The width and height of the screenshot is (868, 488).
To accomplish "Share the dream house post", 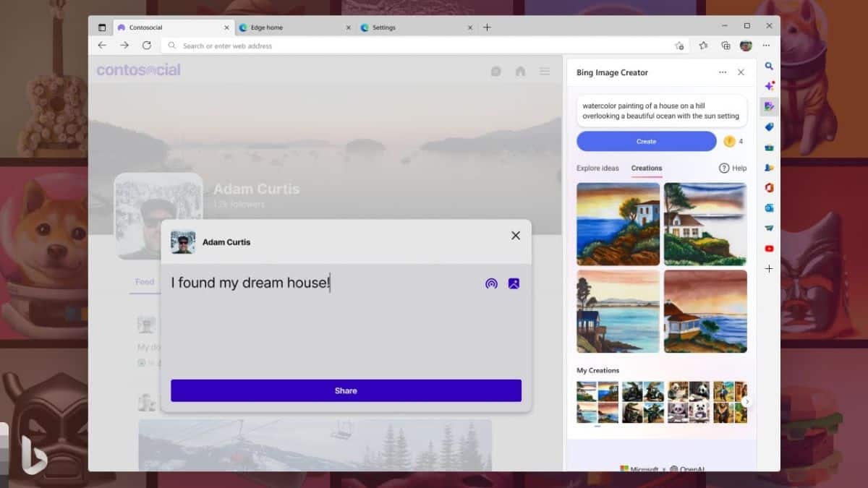I will pyautogui.click(x=345, y=390).
